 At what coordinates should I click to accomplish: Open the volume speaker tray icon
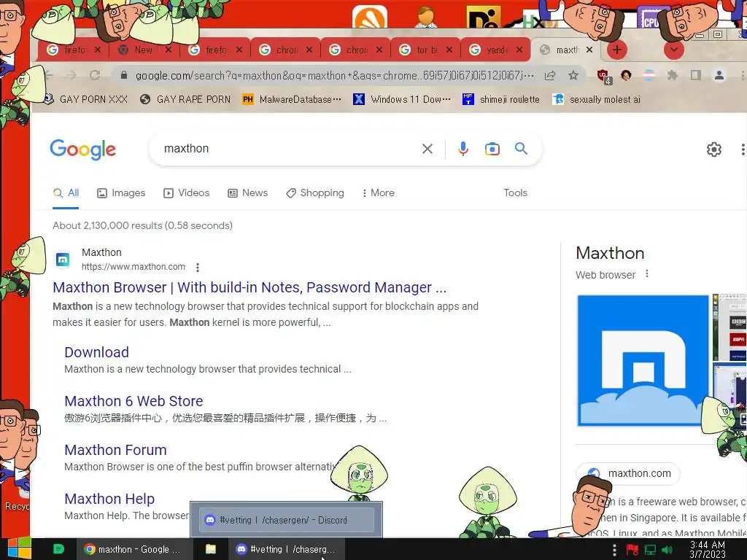click(668, 550)
